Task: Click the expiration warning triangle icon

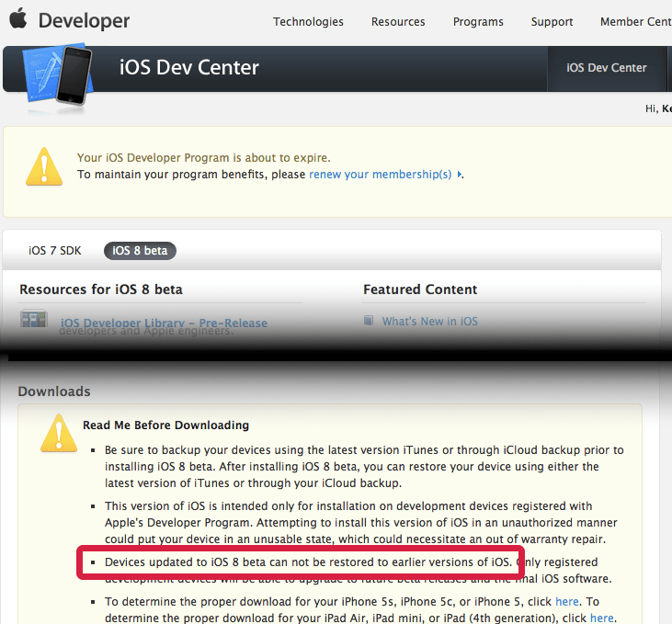Action: point(44,166)
